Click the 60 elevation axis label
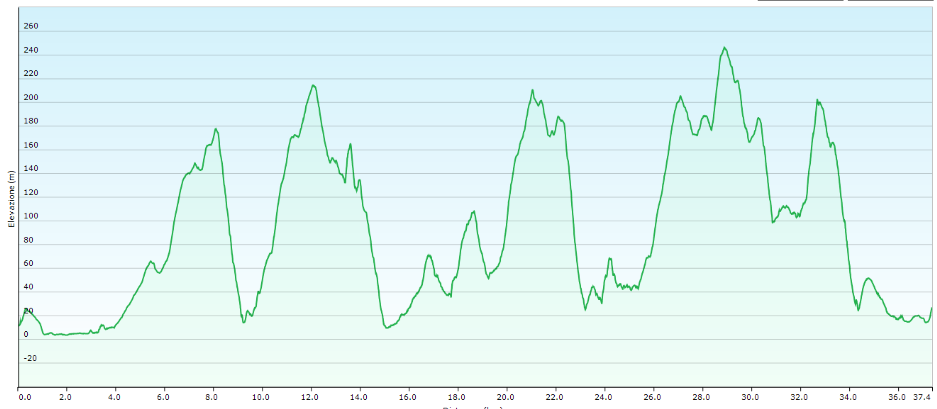Screen dimensions: 937x409 28,264
